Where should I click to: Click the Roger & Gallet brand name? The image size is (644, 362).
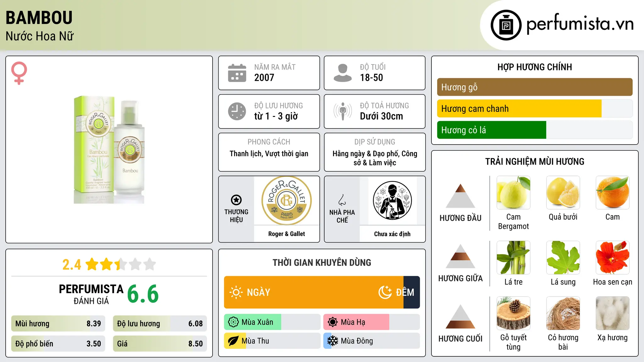click(x=286, y=234)
